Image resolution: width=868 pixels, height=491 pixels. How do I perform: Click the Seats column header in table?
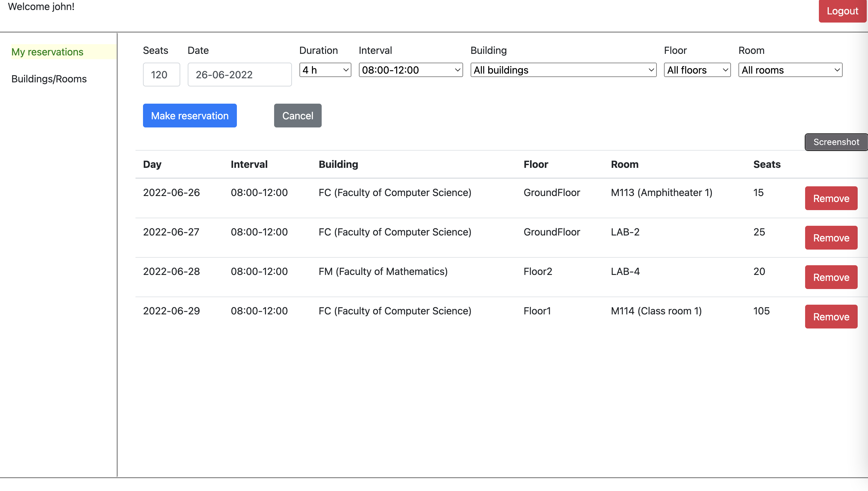tap(767, 164)
